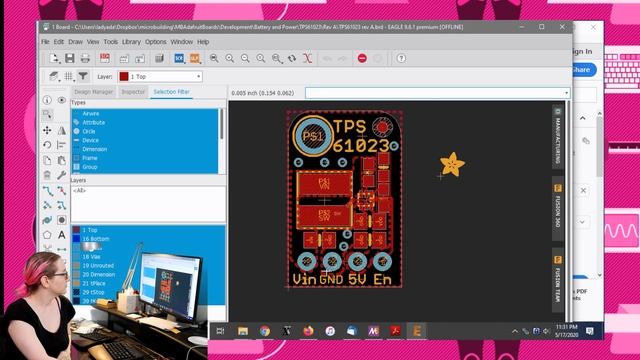This screenshot has height=360, width=640.
Task: Open the Edit menu
Action: pos(59,42)
